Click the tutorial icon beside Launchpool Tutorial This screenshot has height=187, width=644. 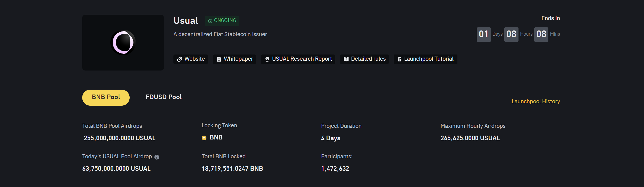(399, 59)
